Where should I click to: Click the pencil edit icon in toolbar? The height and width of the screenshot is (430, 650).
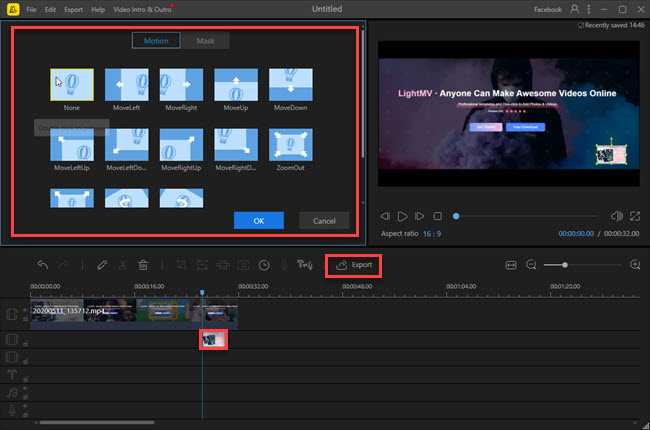coord(102,265)
